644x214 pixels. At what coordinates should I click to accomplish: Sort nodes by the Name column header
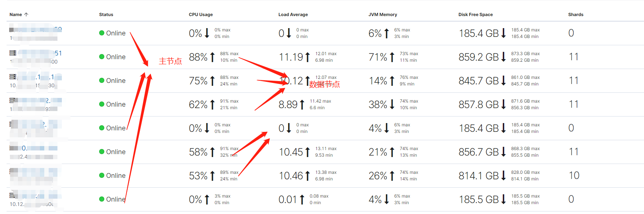coord(16,15)
